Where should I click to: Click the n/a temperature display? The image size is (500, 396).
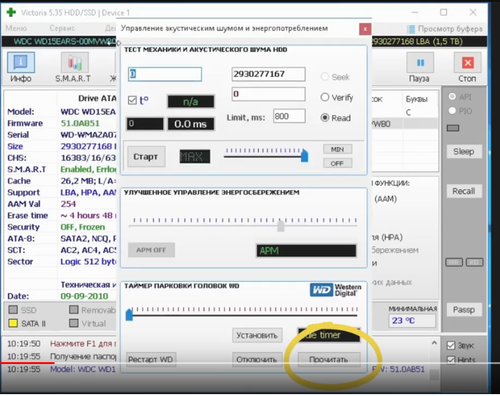click(191, 102)
